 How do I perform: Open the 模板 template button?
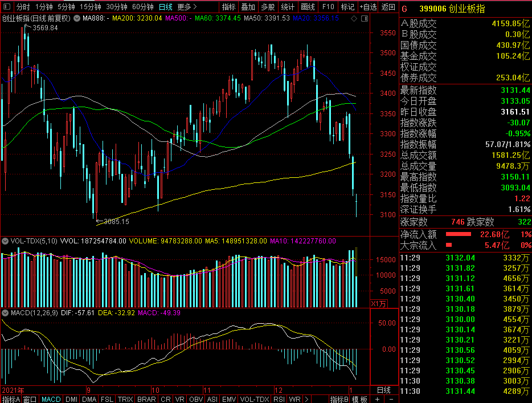359,399
